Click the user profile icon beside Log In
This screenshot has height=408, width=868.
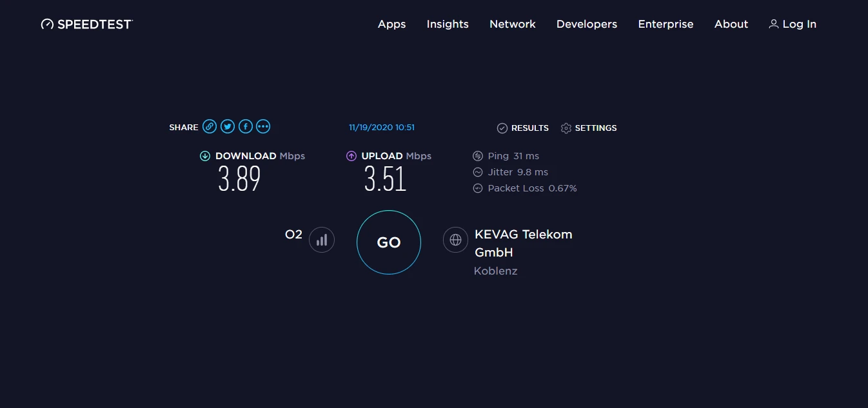click(774, 24)
